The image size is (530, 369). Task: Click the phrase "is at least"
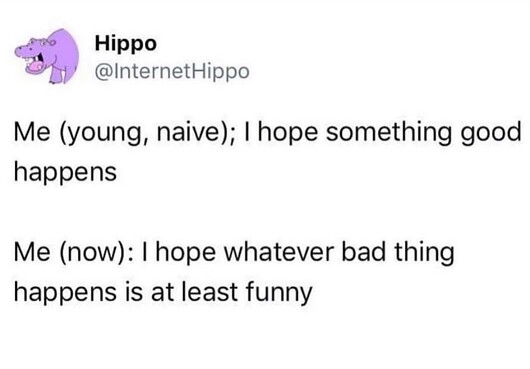point(182,292)
